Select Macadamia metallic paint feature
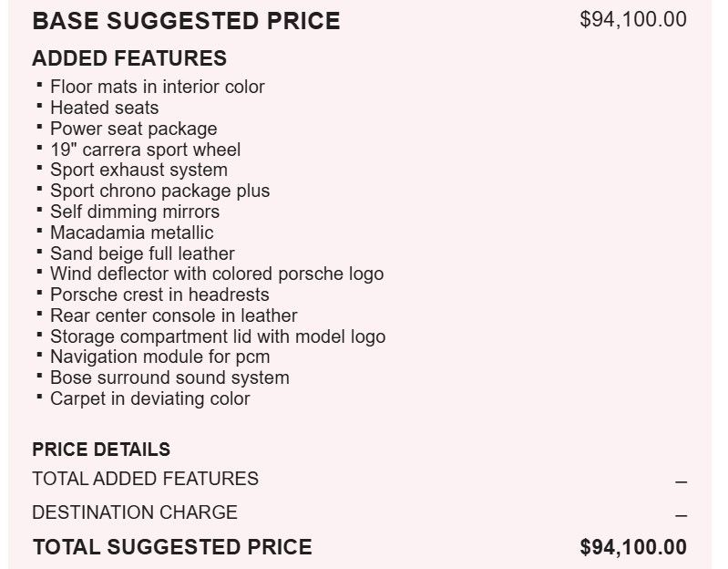This screenshot has height=569, width=728. 132,233
